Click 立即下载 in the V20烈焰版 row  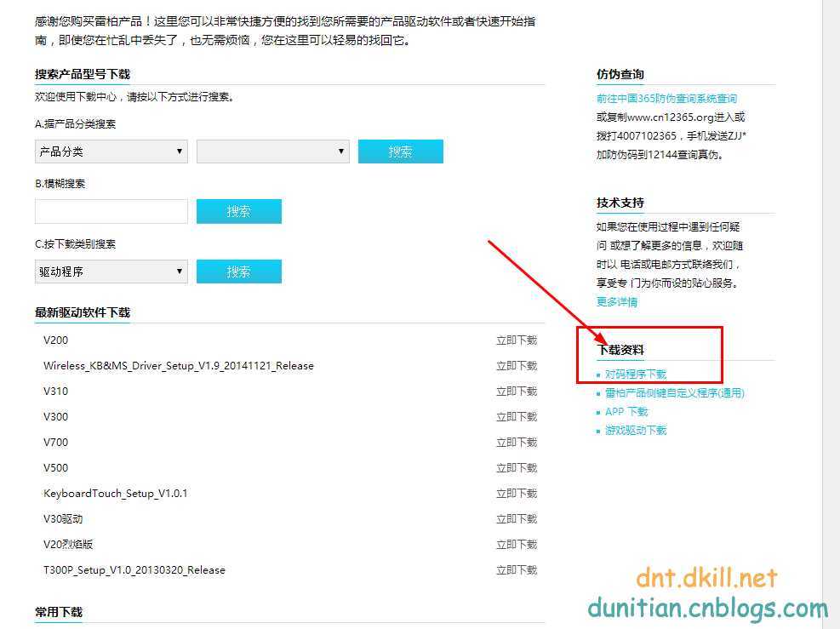[x=517, y=545]
